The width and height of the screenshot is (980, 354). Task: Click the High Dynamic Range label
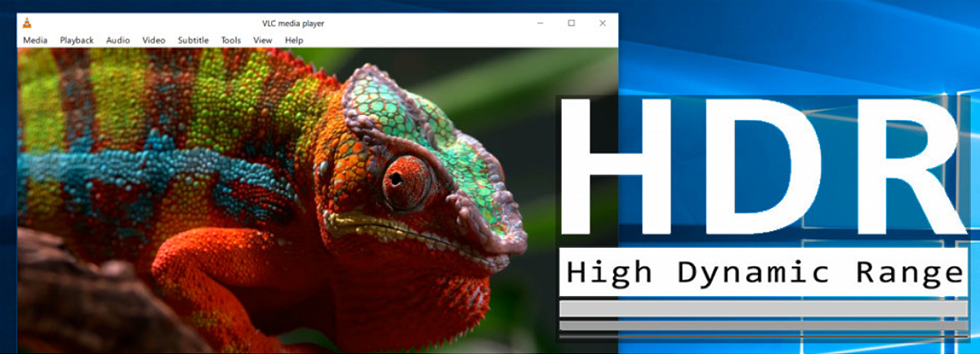pyautogui.click(x=764, y=272)
